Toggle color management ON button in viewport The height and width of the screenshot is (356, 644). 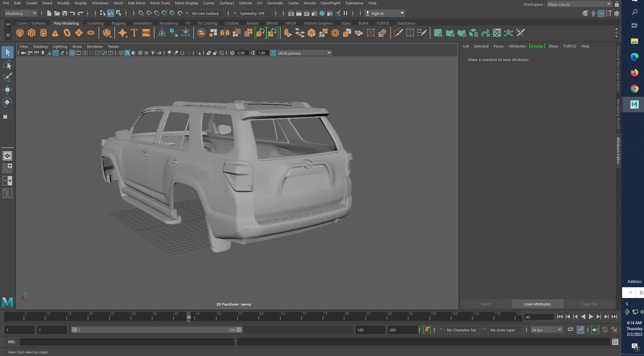[273, 53]
